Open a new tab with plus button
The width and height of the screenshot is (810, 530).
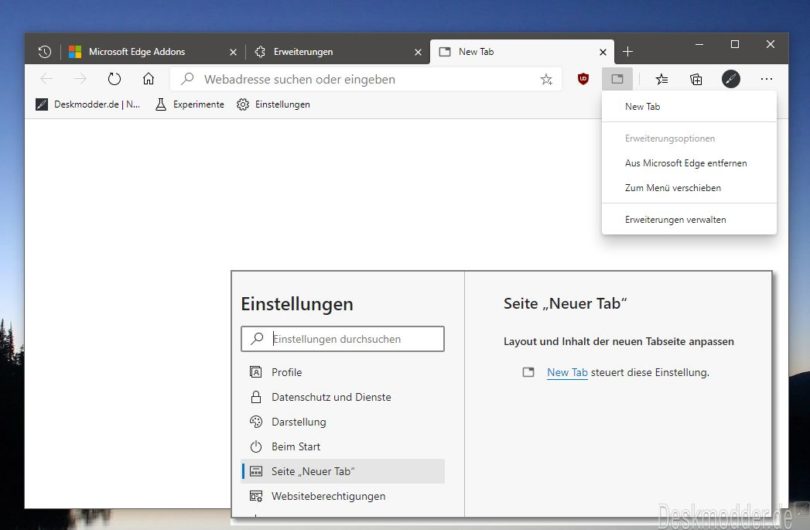point(628,52)
